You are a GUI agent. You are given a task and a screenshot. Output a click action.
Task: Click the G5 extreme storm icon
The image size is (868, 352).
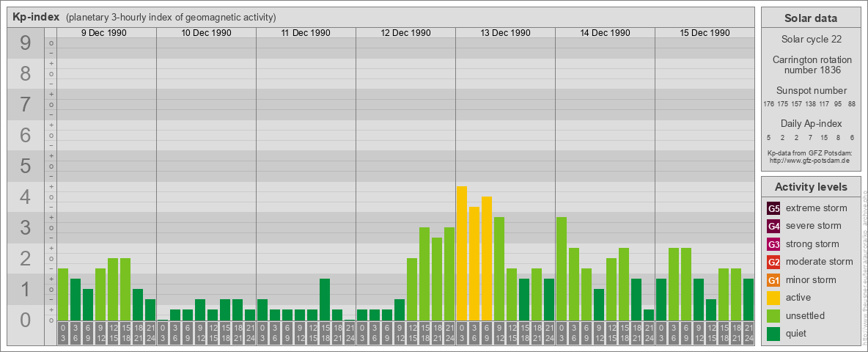click(x=773, y=209)
